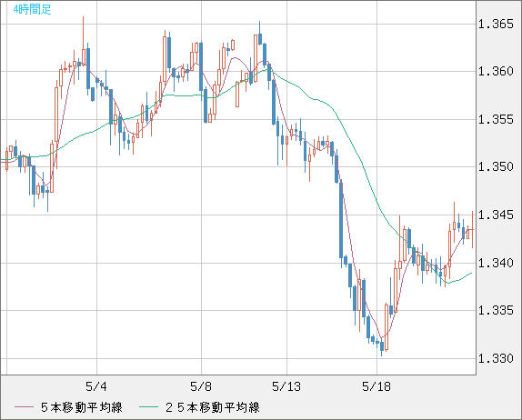Click the 1.350 price axis label
Screen dimensions: 522x420
tap(496, 166)
